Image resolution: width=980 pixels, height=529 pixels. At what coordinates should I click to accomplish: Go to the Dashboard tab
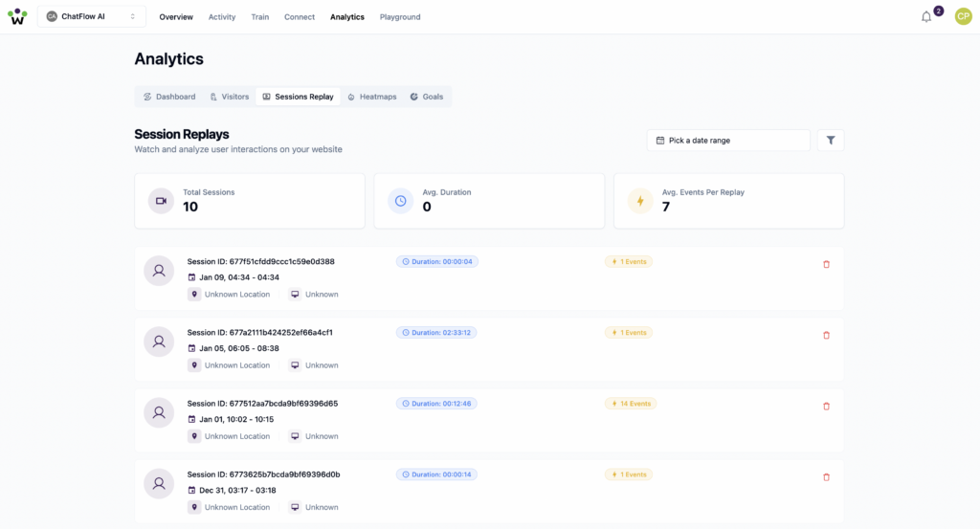[169, 97]
